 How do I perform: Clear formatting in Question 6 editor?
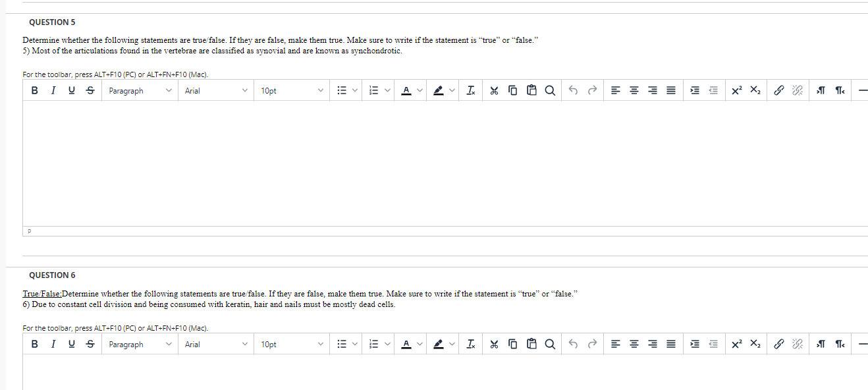tap(472, 344)
